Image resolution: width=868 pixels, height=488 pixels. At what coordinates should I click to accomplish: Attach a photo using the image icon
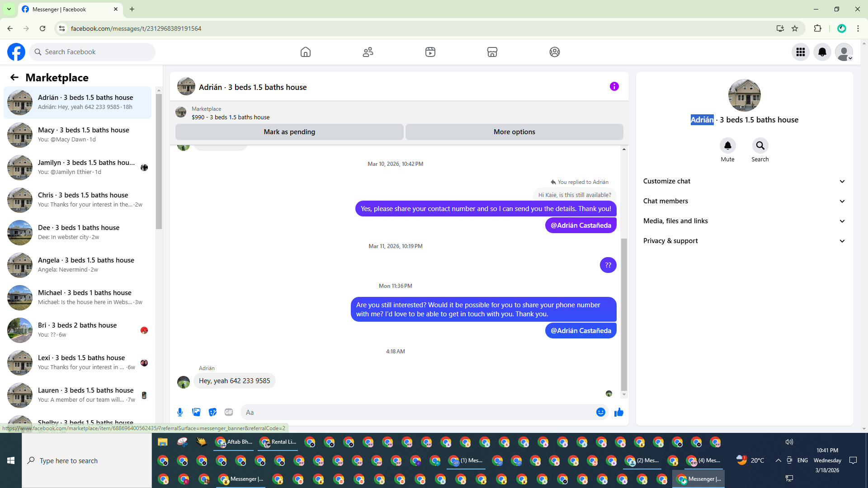[x=196, y=412]
